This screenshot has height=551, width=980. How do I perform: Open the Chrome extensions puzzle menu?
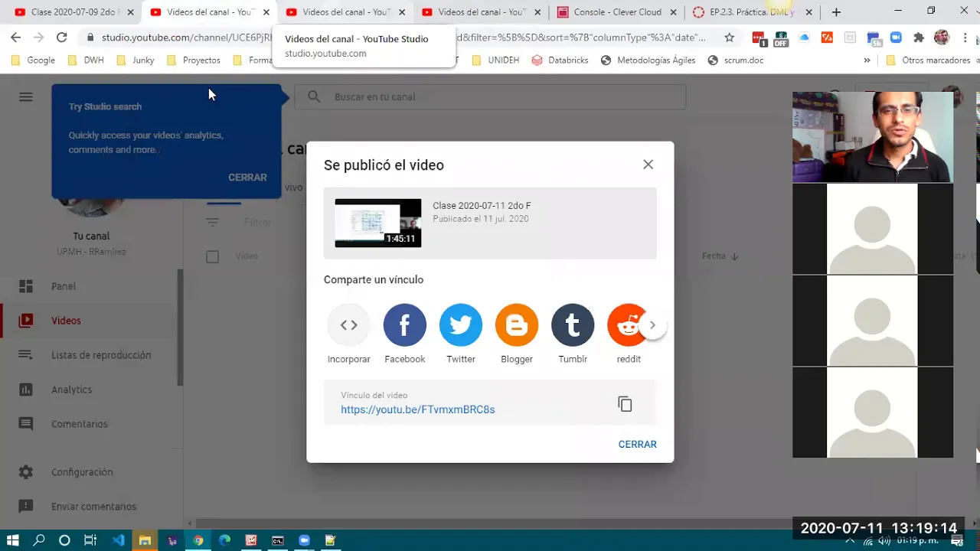pos(919,37)
